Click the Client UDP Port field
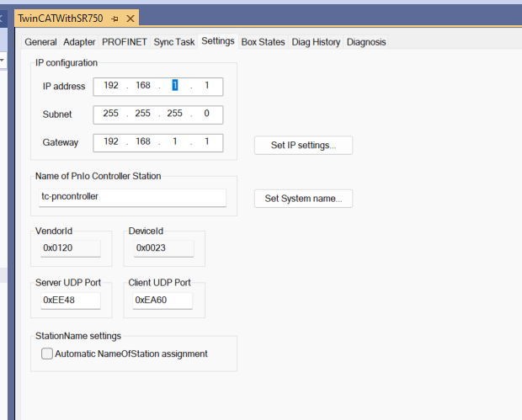This screenshot has width=522, height=420. 162,300
